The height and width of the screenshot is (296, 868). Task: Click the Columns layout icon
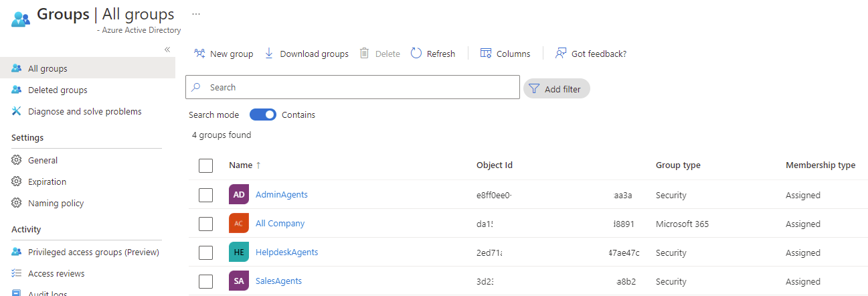pos(486,54)
